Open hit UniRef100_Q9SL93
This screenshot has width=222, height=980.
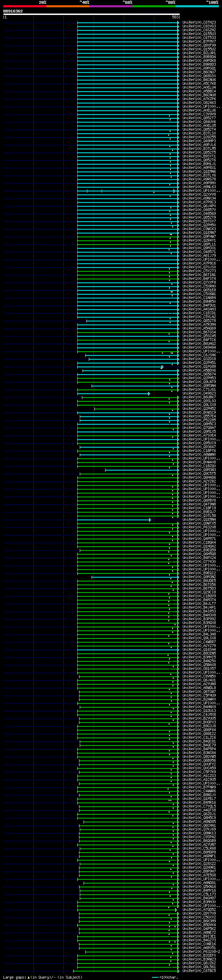pos(199,401)
